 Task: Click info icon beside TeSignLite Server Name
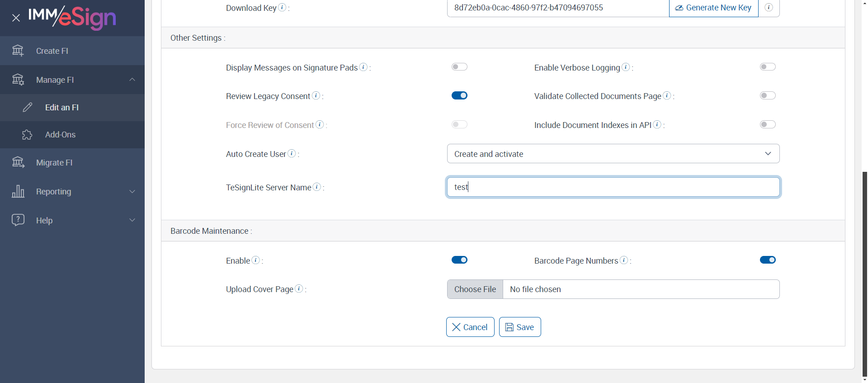(x=317, y=187)
